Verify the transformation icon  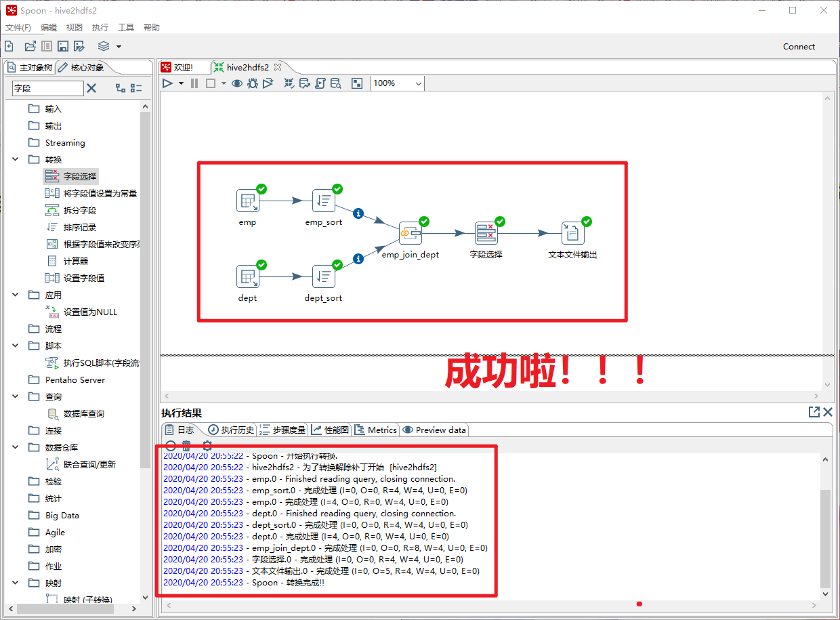(289, 83)
